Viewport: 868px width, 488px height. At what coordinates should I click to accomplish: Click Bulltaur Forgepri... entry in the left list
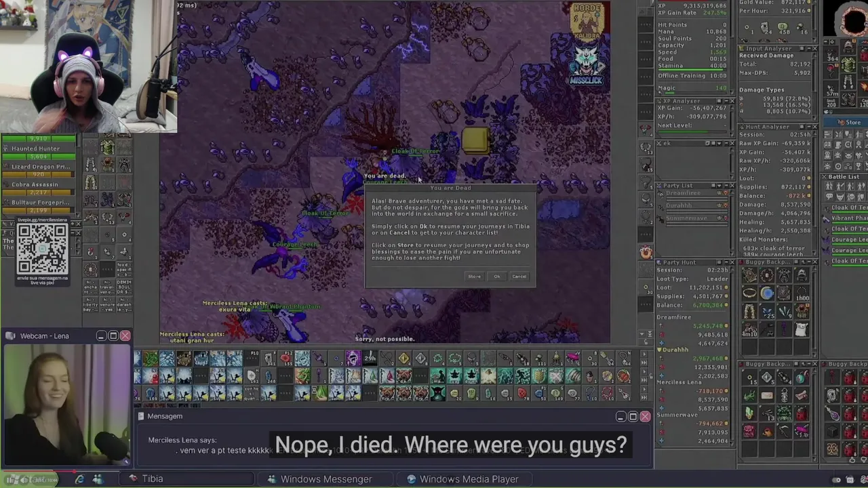coord(41,202)
